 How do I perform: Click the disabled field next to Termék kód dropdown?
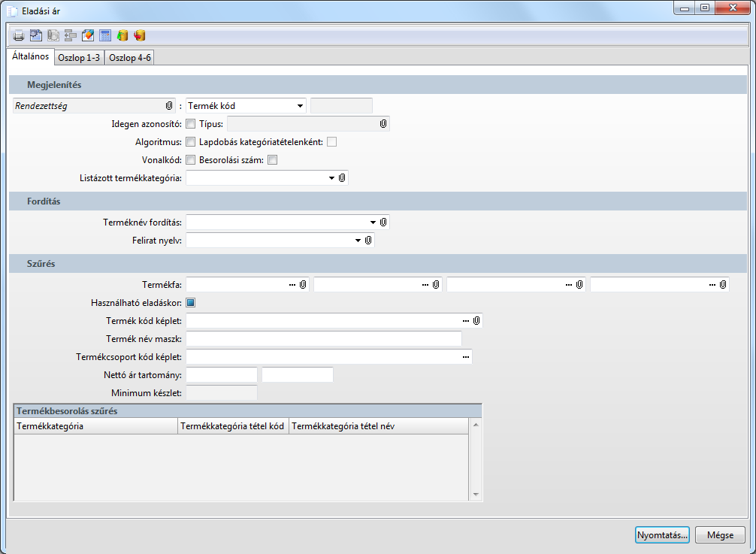coord(341,105)
